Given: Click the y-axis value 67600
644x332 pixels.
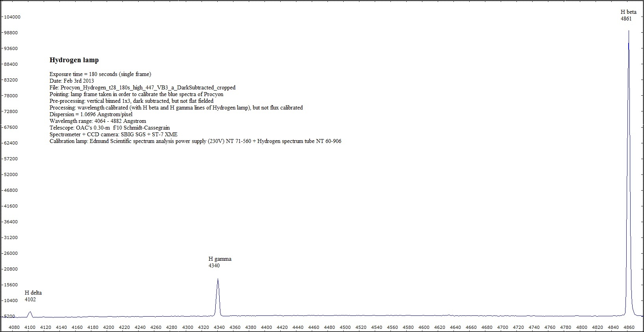Looking at the screenshot, I should (12, 127).
